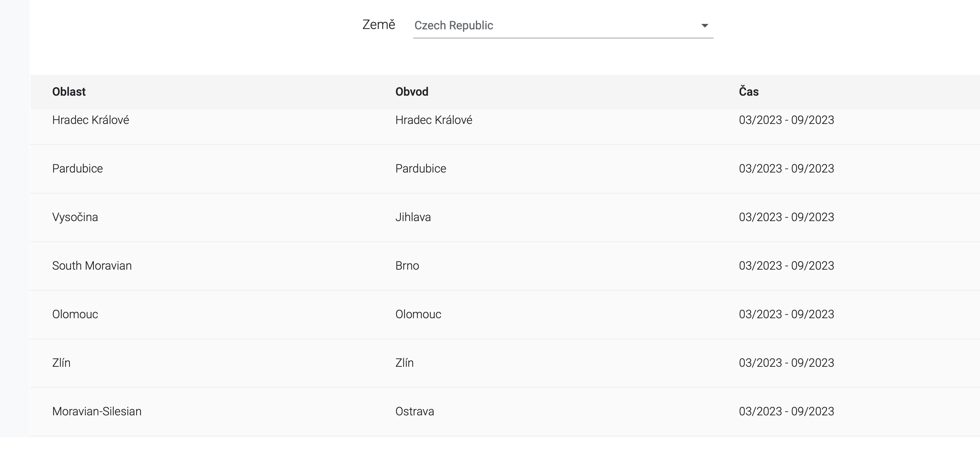Click the Čas column header
The width and height of the screenshot is (980, 461).
(x=747, y=91)
